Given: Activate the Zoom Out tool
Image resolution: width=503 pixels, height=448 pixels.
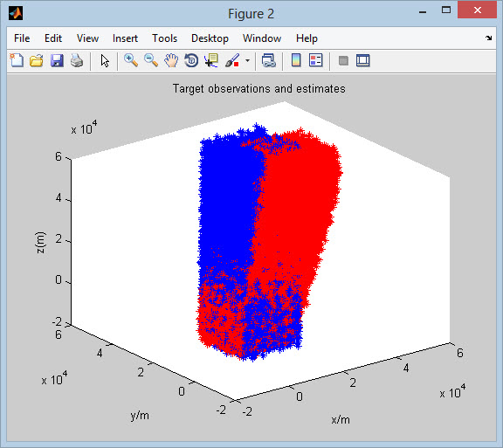Looking at the screenshot, I should 151,60.
